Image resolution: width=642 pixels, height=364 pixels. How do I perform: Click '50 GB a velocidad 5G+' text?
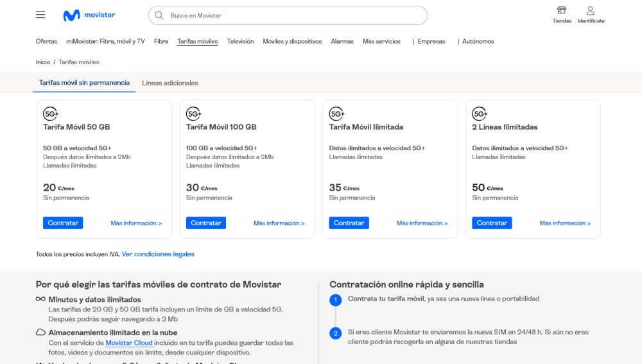(x=77, y=148)
